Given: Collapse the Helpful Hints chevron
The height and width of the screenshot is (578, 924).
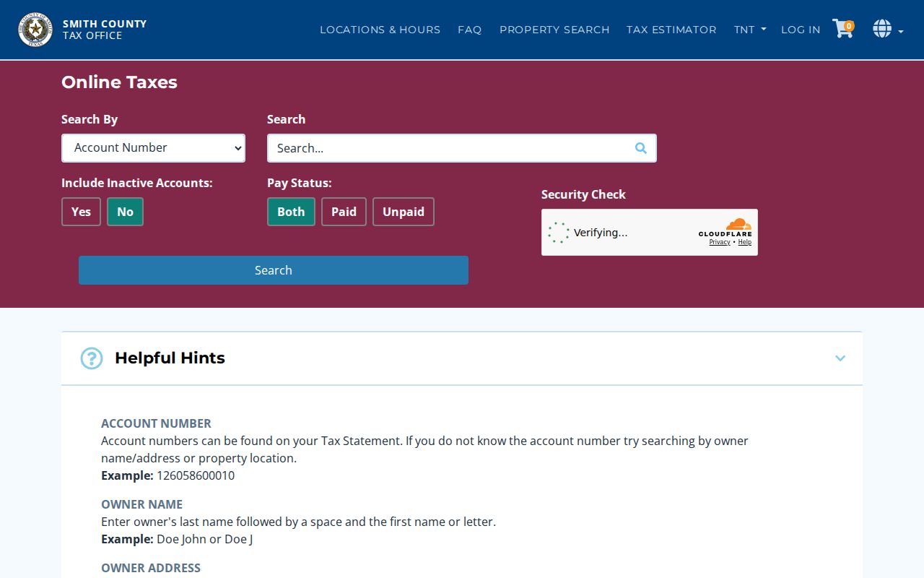Looking at the screenshot, I should point(840,358).
